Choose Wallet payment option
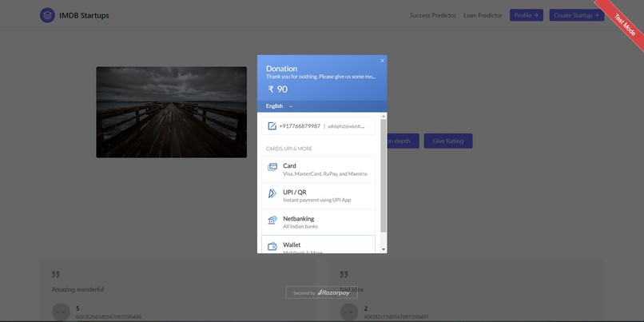 318,244
